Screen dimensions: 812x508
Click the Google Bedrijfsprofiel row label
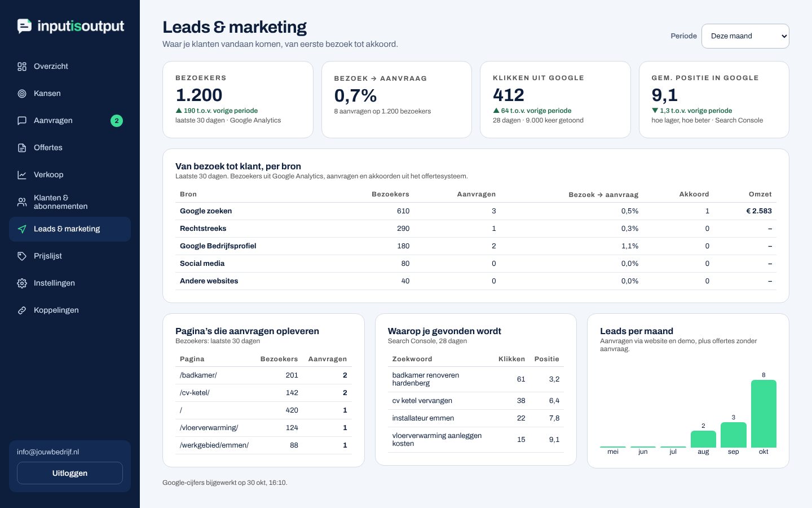[x=218, y=246]
